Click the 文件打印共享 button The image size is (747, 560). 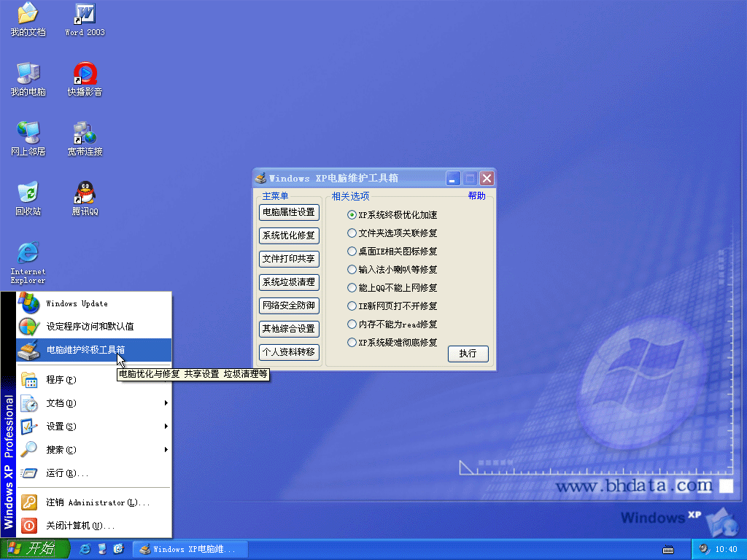[x=289, y=259]
